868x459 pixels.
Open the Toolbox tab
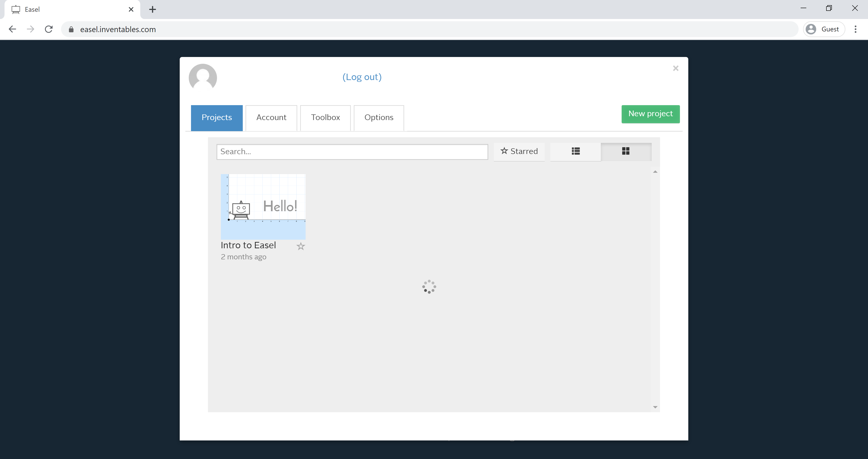coord(325,118)
